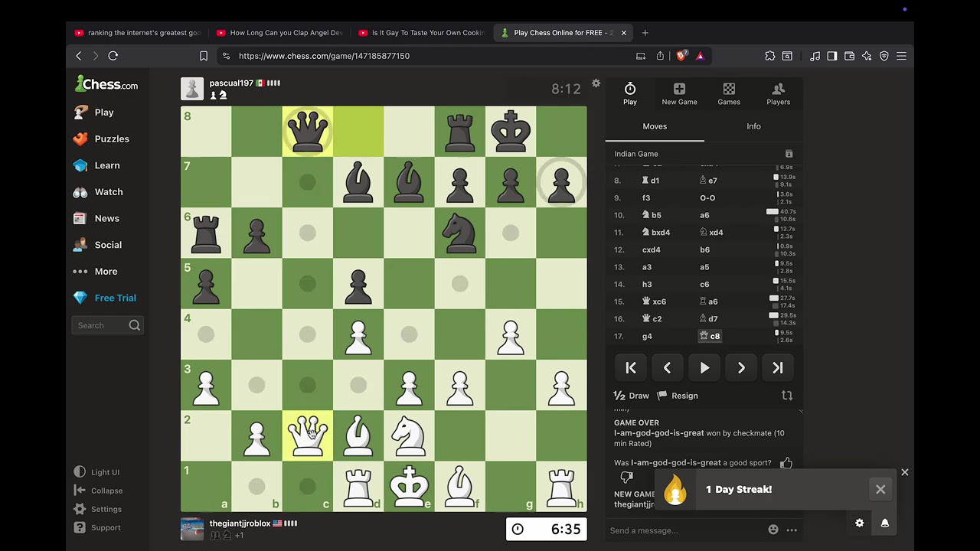Select the Play timer tab

[x=630, y=94]
